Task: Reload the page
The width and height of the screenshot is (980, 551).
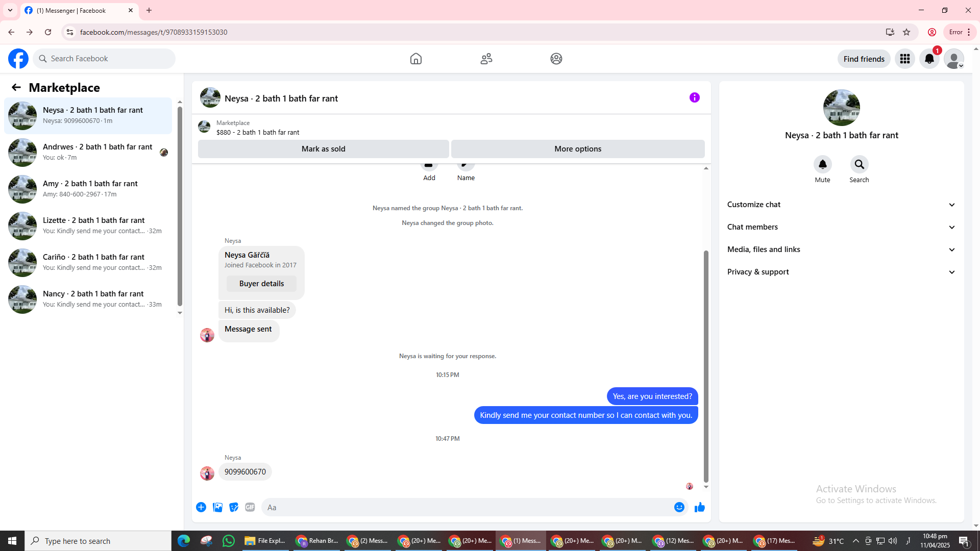Action: pos(48,32)
